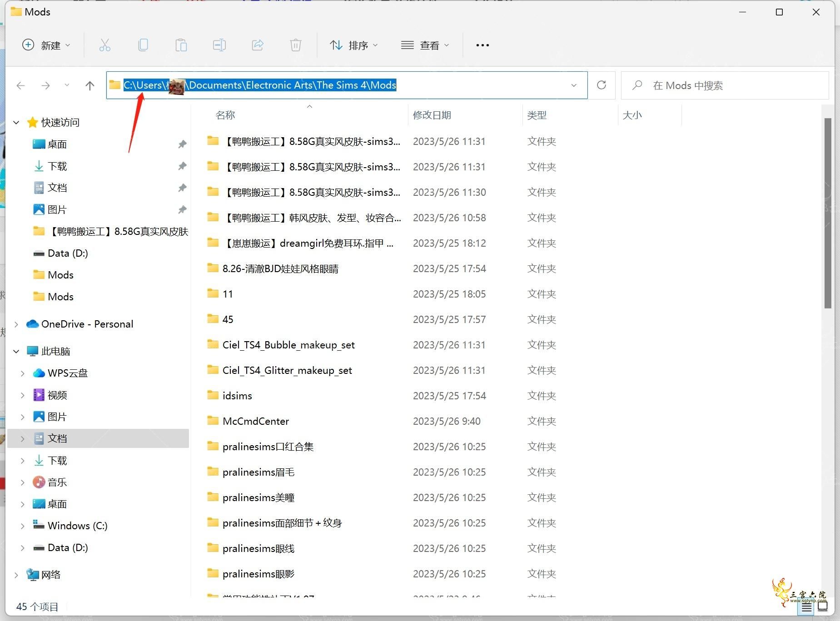Select the 8.26-清澈BJD娃娃风格眼睛 folder
The width and height of the screenshot is (840, 621).
click(280, 268)
